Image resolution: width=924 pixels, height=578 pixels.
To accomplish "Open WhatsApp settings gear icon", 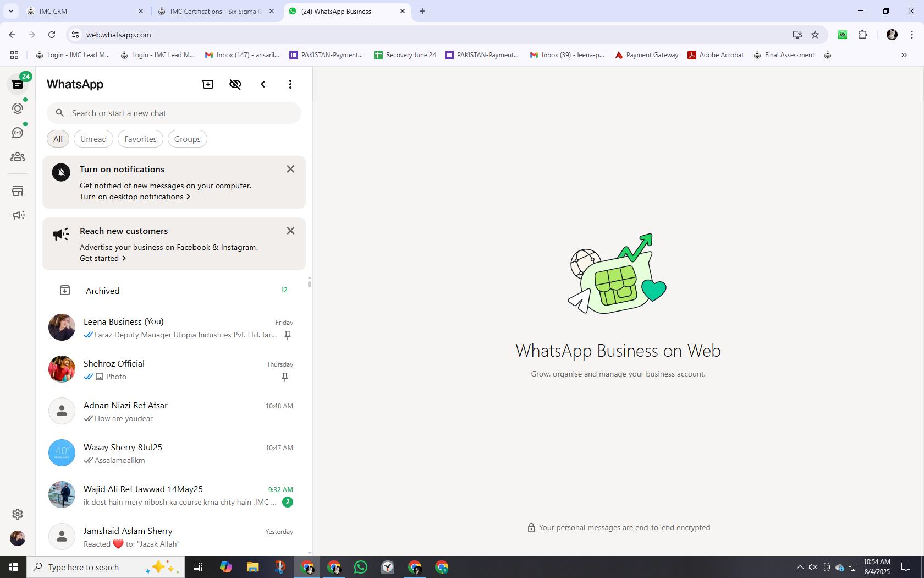I will (18, 514).
